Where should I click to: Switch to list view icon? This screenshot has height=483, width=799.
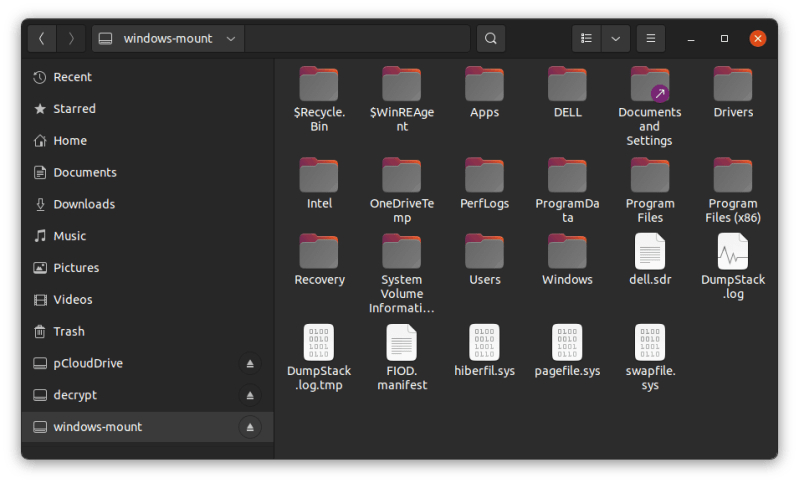point(587,39)
